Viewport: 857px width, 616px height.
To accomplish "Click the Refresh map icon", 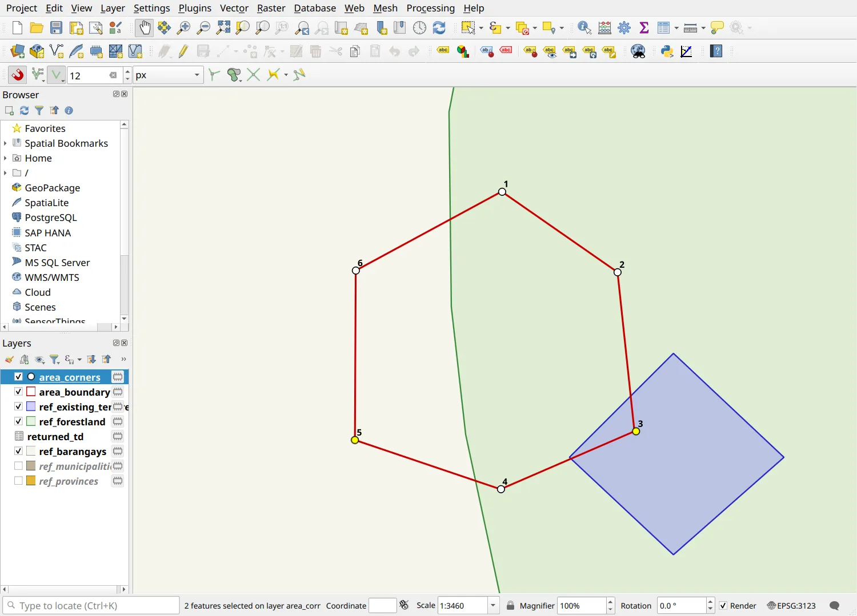I will [x=439, y=27].
